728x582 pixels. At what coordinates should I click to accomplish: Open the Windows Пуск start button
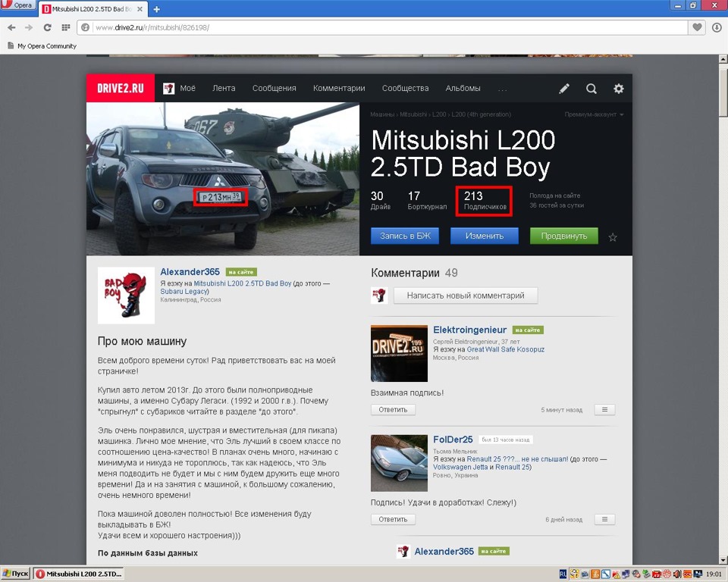coord(15,574)
